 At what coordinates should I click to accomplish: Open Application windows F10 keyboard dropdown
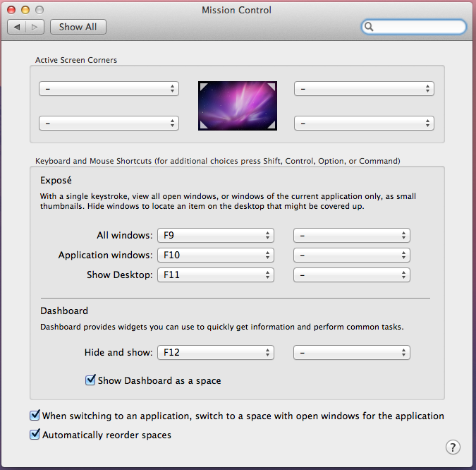click(x=216, y=255)
